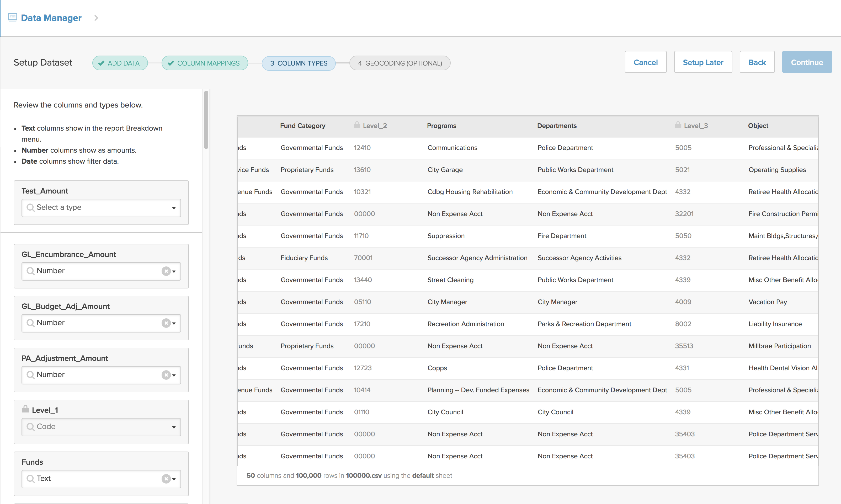Click the 'Recreation Administration' cell
This screenshot has height=504, width=841.
pyautogui.click(x=466, y=324)
